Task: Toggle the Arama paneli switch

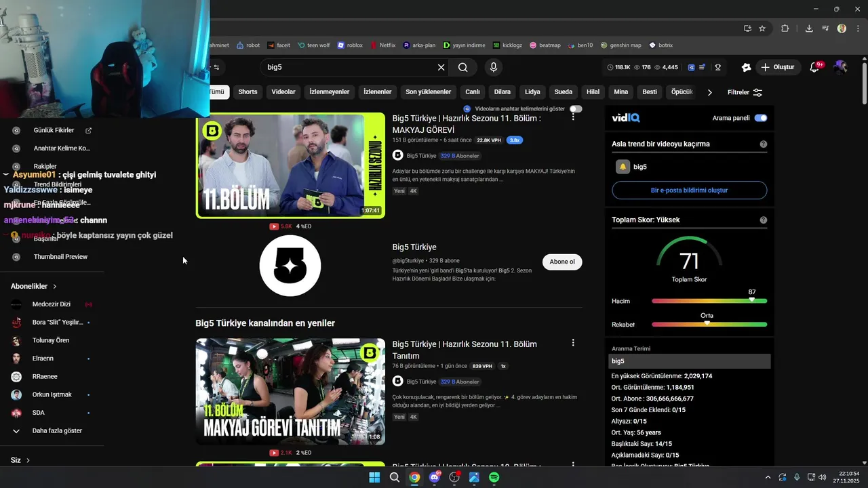Action: pyautogui.click(x=761, y=118)
